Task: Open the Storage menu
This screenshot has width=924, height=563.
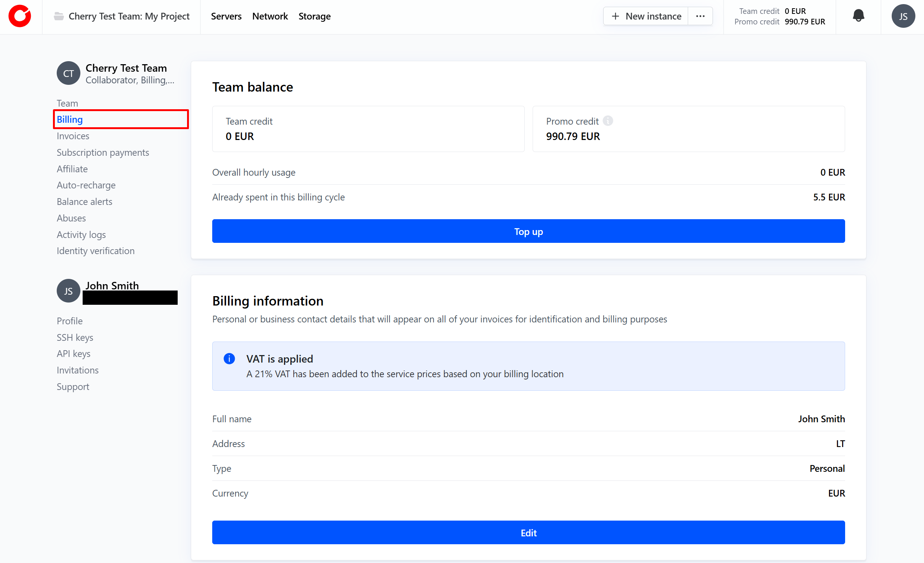Action: click(x=314, y=16)
